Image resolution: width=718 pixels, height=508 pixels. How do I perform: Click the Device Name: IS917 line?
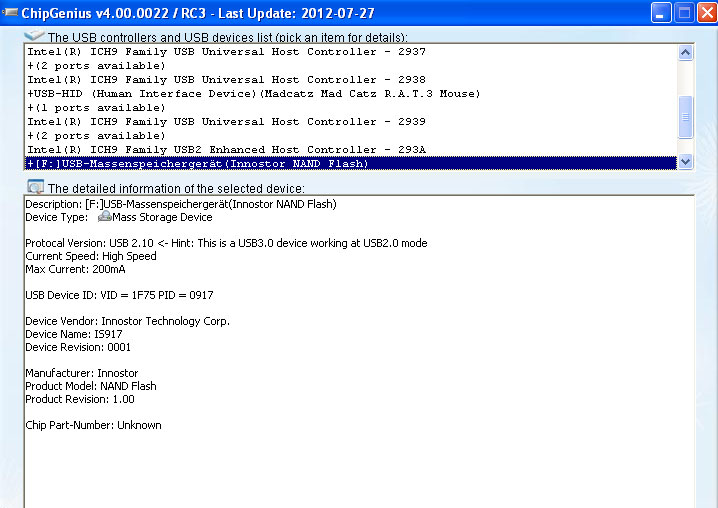[74, 334]
